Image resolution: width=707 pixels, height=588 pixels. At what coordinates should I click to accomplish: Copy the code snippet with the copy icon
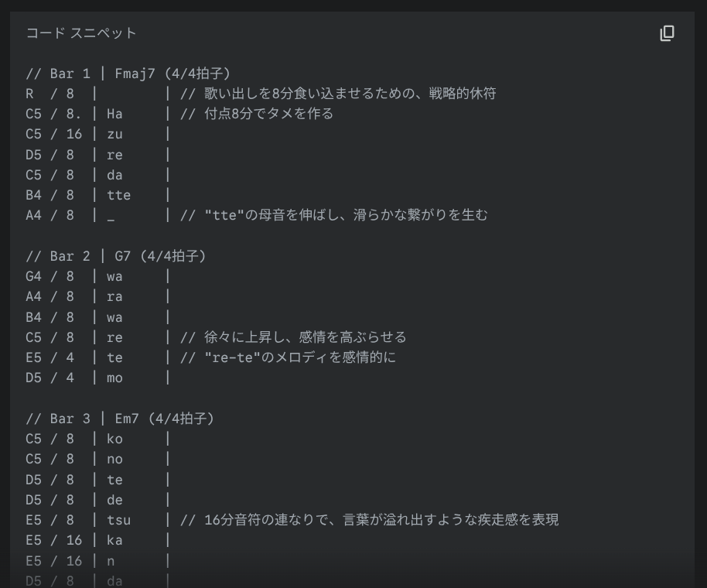(667, 33)
